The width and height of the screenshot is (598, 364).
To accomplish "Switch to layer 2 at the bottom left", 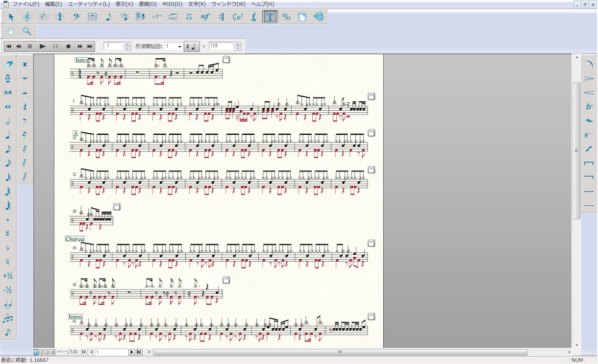I will click(x=42, y=352).
